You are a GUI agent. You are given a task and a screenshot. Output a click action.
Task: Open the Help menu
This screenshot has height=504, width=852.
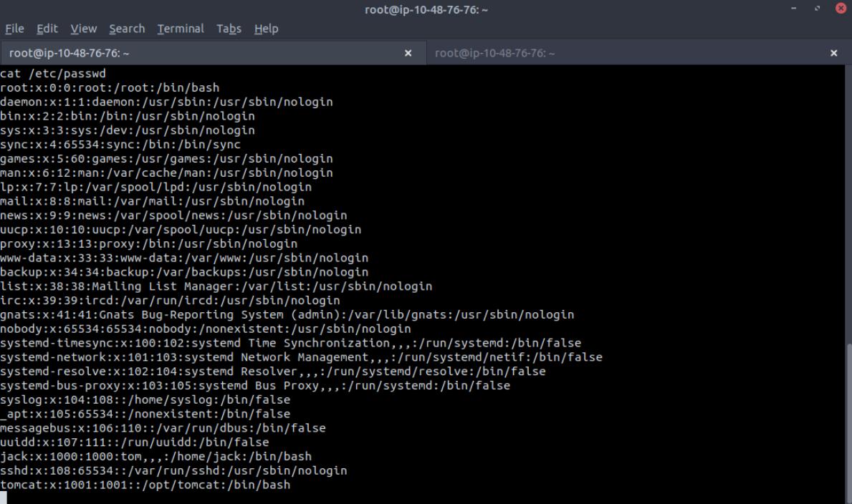pos(266,29)
